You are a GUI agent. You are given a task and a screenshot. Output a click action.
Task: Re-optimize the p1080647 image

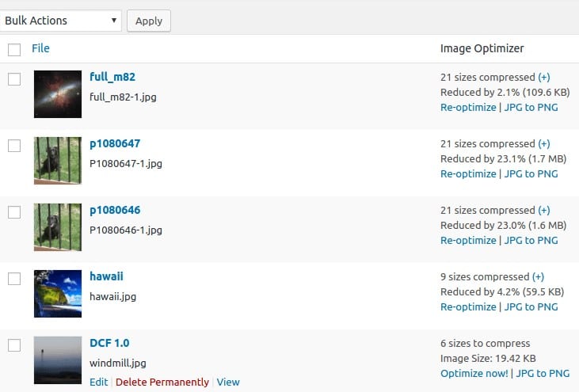(x=468, y=174)
